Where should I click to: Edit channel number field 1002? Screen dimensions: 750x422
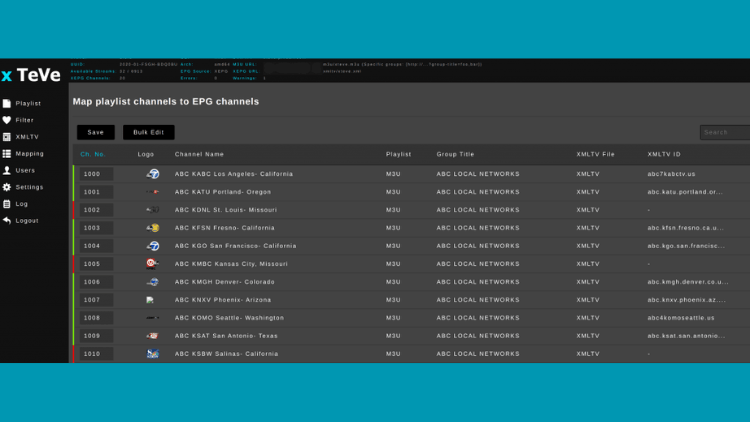96,210
